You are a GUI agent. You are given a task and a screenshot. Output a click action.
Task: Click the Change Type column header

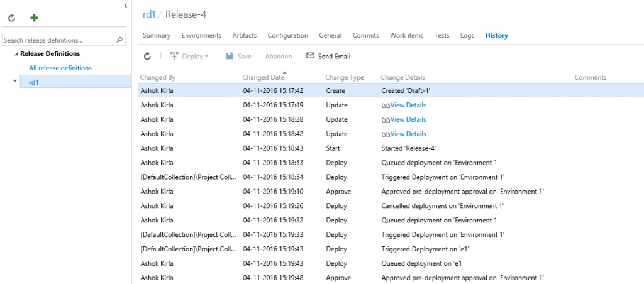pos(344,77)
